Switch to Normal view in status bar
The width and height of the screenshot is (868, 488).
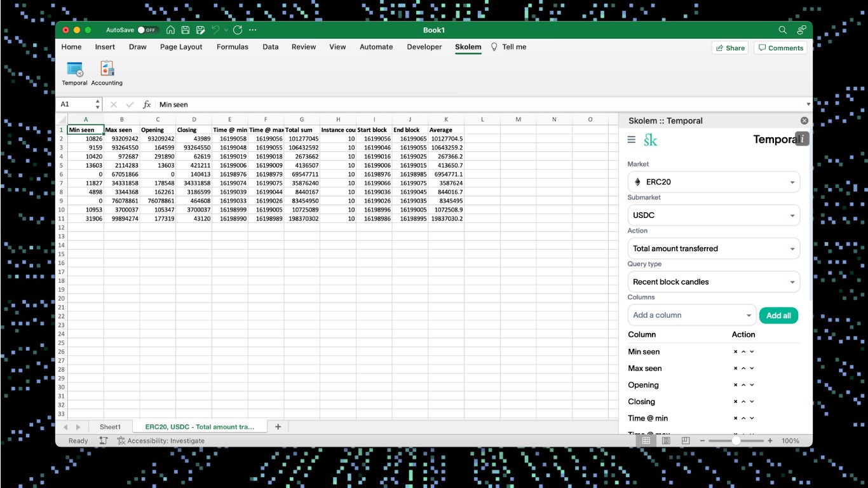(646, 440)
